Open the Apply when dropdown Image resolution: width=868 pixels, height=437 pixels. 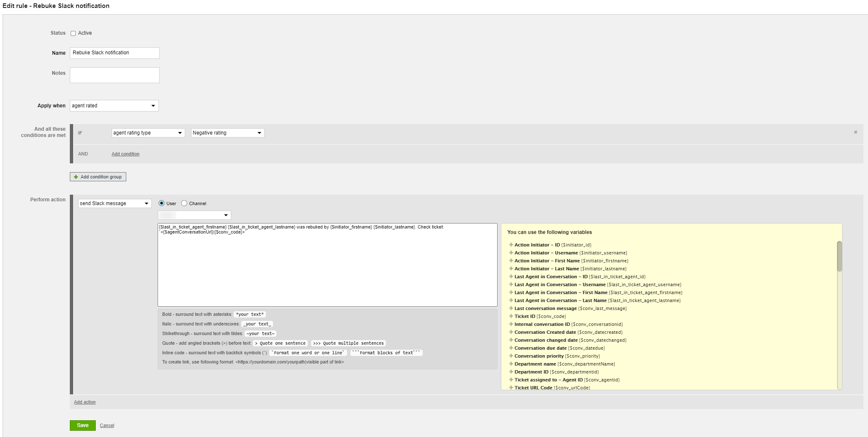click(114, 106)
